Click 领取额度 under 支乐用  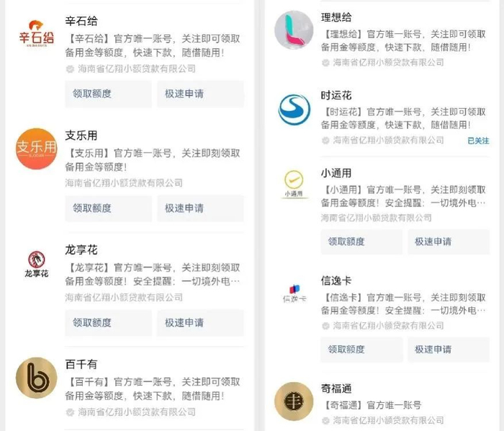coord(108,208)
